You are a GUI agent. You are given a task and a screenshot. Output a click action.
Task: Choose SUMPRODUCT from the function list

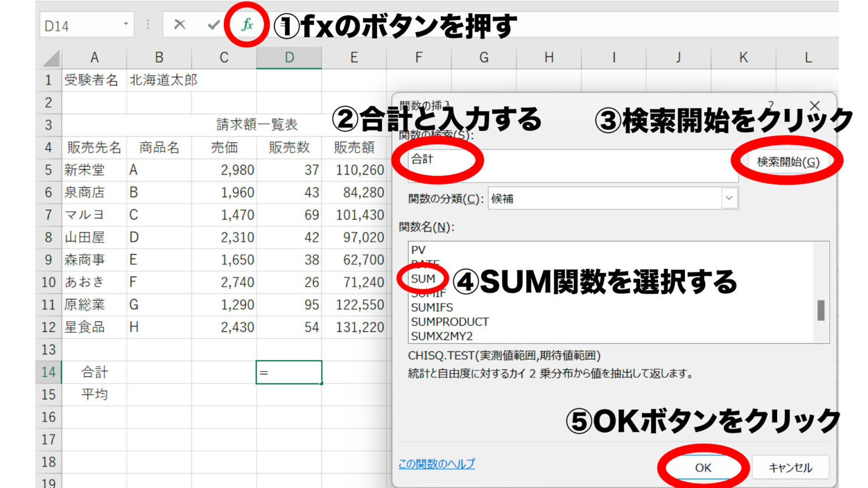tap(450, 322)
